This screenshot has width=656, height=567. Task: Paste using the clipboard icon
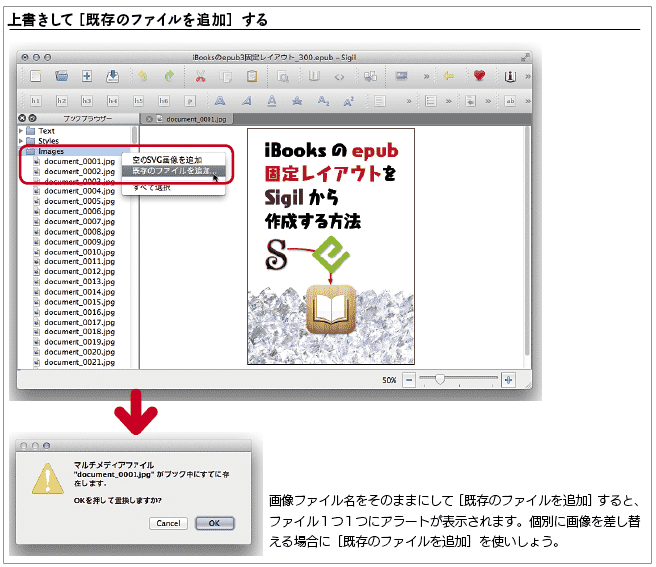252,76
